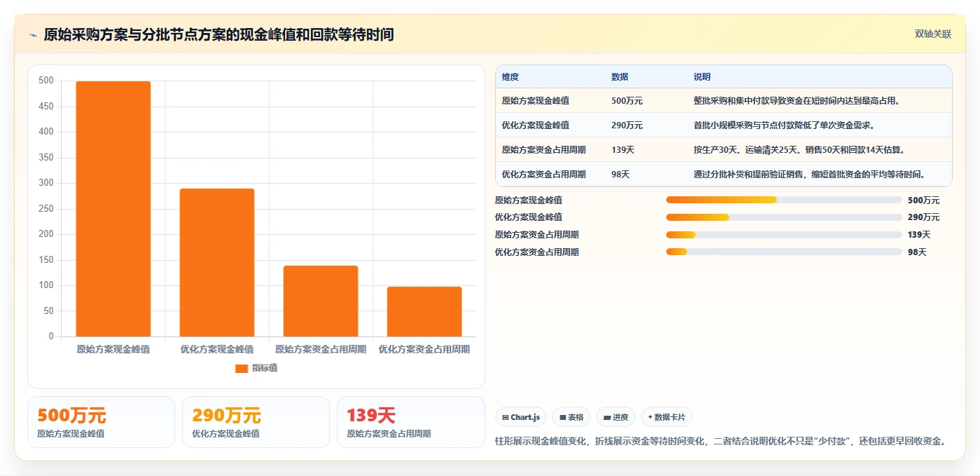
Task: Click description starting 按生产30天
Action: coord(799,150)
